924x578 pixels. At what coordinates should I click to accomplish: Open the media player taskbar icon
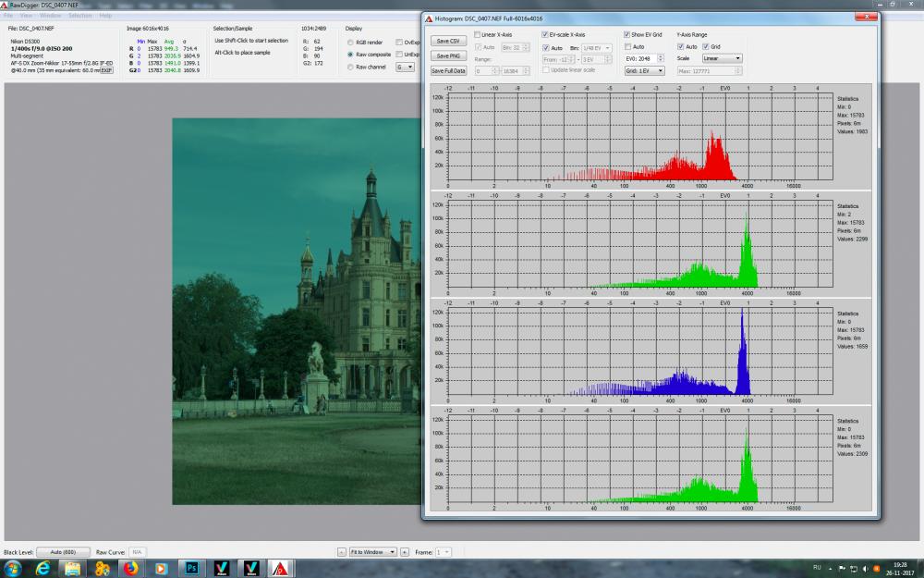[x=160, y=569]
